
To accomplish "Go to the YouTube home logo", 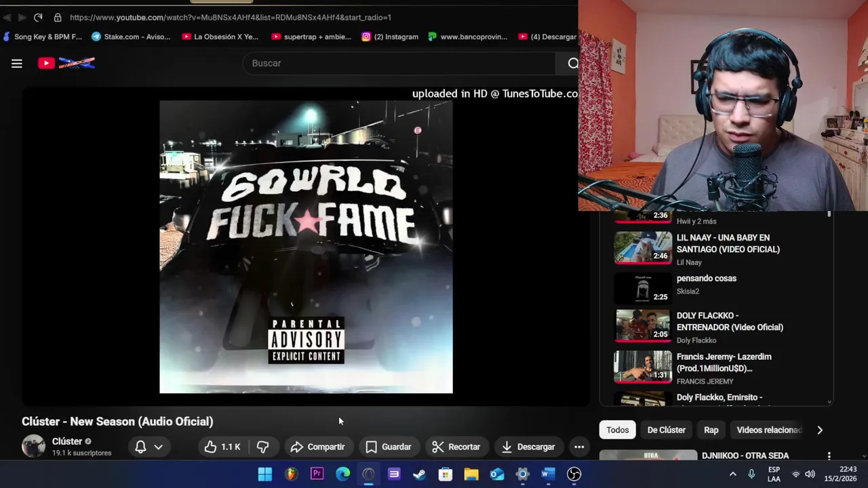I will point(66,63).
